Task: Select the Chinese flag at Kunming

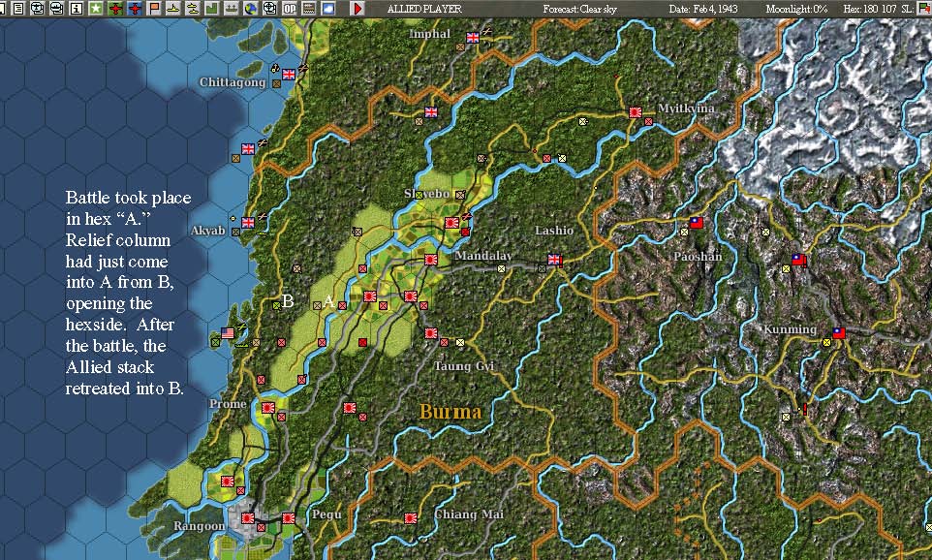Action: click(839, 333)
